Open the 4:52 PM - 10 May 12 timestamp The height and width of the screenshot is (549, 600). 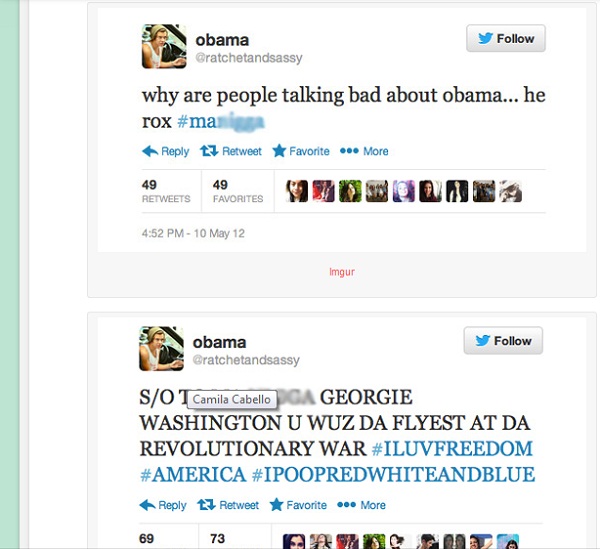193,233
